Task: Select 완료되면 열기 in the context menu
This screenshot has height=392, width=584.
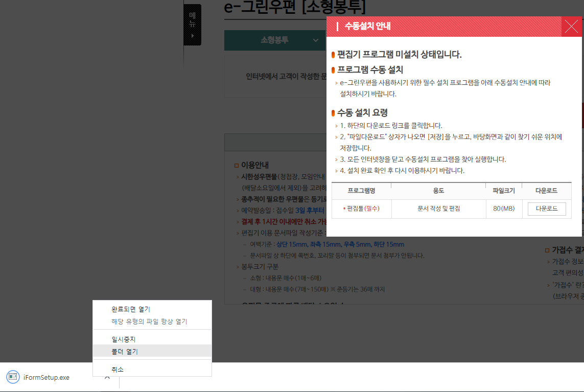Action: pyautogui.click(x=131, y=309)
